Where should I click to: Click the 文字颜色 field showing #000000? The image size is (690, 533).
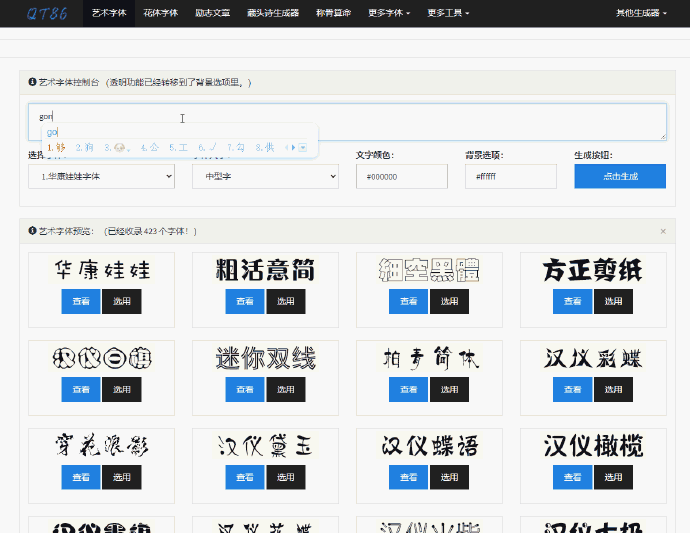401,177
